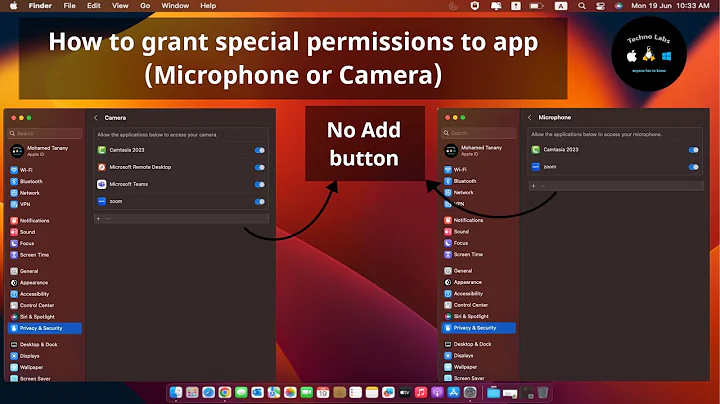Screen dimensions: 720x404
Task: Open Photos app from the Dock
Action: tap(290, 393)
